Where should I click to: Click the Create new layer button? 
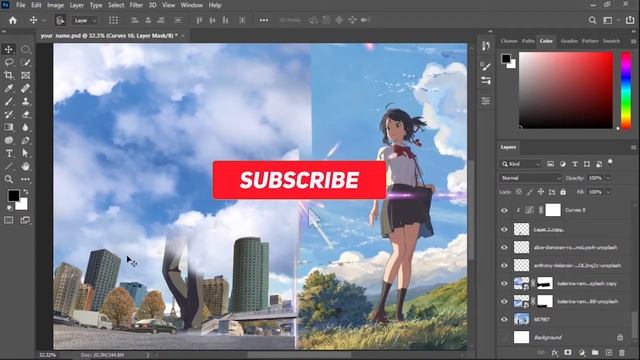click(x=609, y=353)
